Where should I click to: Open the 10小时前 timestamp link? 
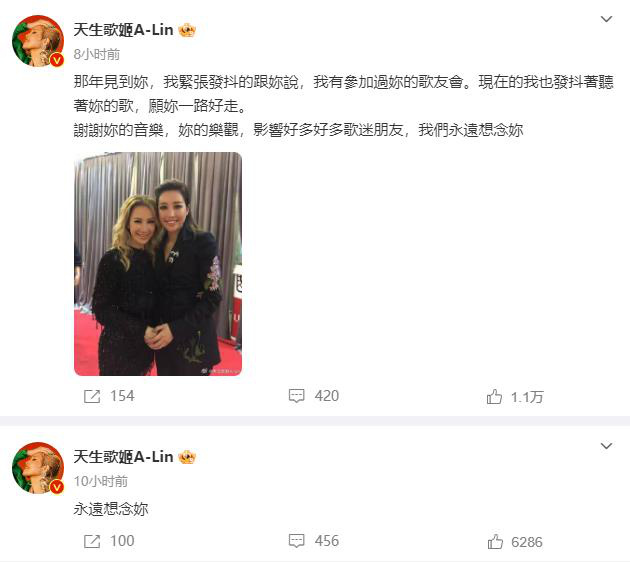click(101, 481)
